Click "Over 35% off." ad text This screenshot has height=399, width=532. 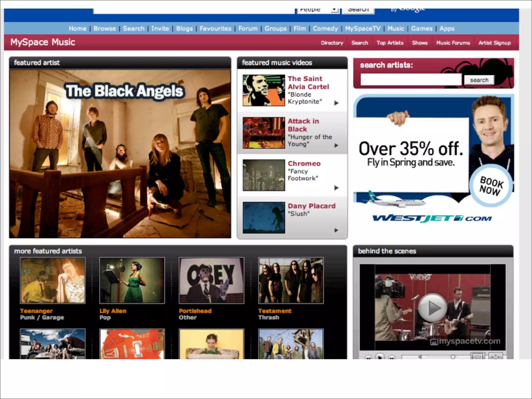(411, 149)
